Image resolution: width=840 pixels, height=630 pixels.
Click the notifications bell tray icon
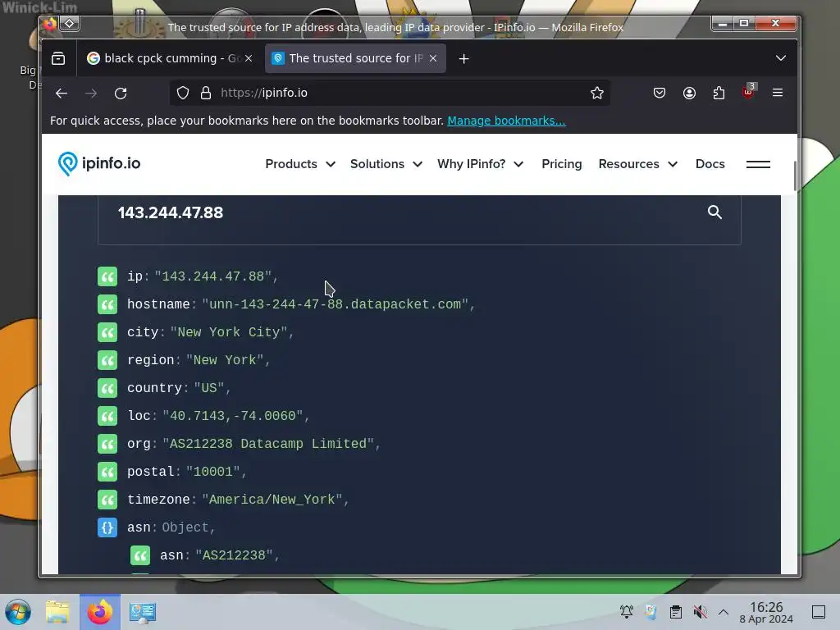point(626,612)
